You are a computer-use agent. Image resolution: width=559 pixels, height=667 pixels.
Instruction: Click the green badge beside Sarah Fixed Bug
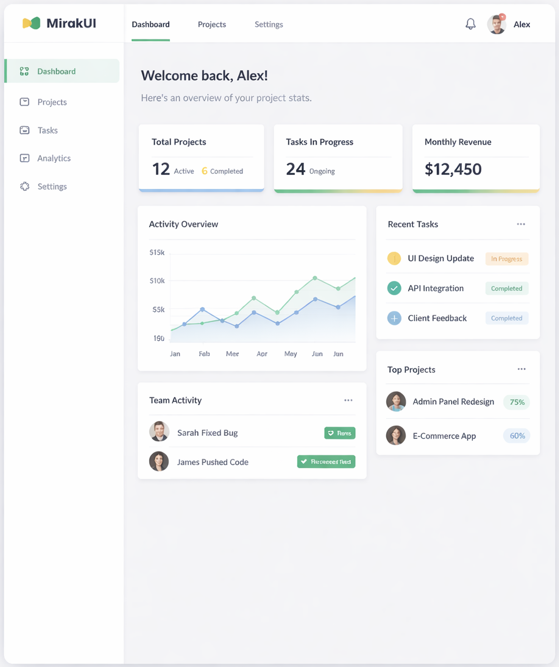pyautogui.click(x=339, y=433)
